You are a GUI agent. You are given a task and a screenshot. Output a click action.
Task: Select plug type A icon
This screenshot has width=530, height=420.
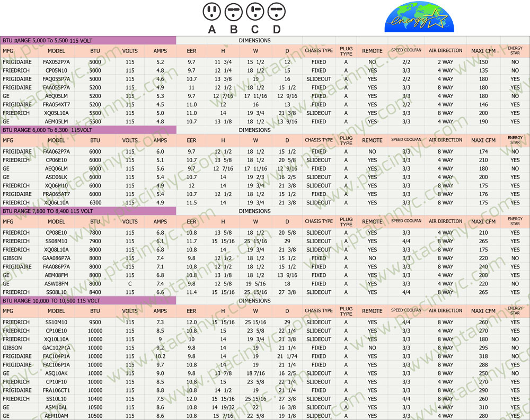coord(212,12)
